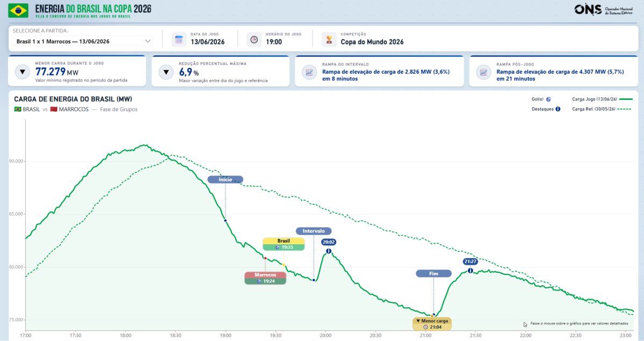
Task: Select the Fim marker on the chart
Action: pos(433,274)
